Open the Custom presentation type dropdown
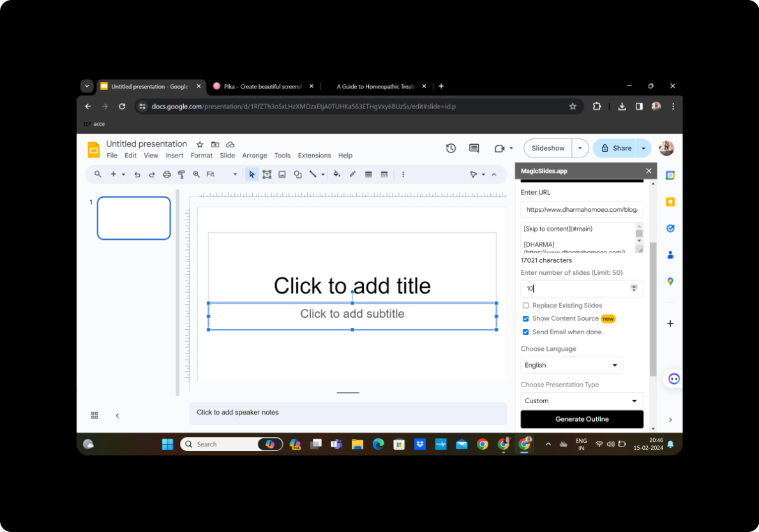Screen dimensions: 759x532 pos(582,401)
